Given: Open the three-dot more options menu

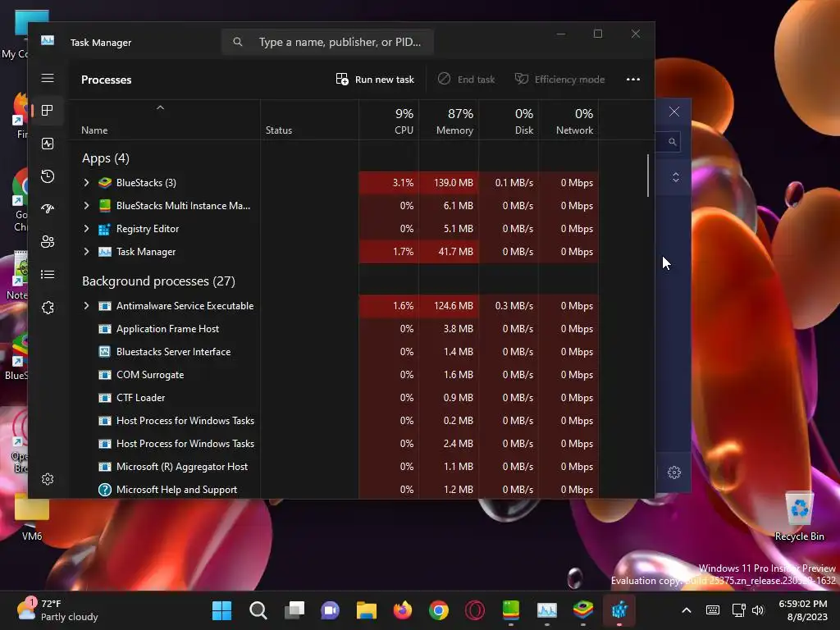Looking at the screenshot, I should click(633, 80).
